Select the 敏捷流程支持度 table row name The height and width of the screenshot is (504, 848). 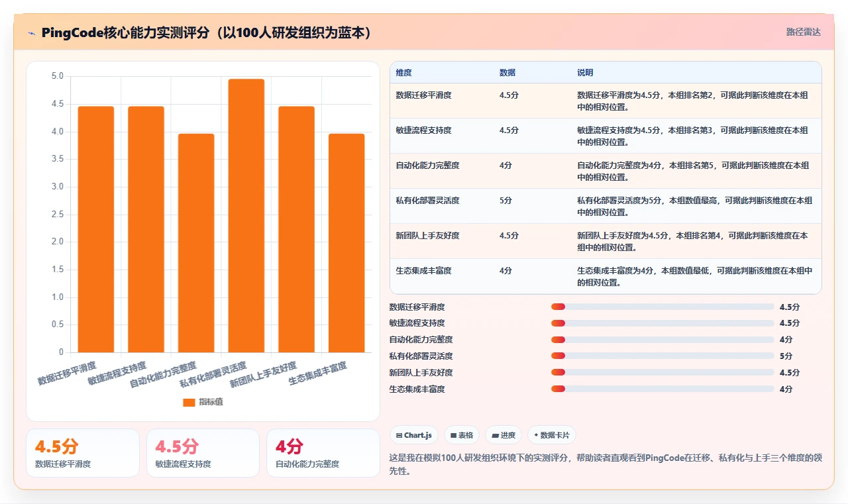[x=423, y=130]
